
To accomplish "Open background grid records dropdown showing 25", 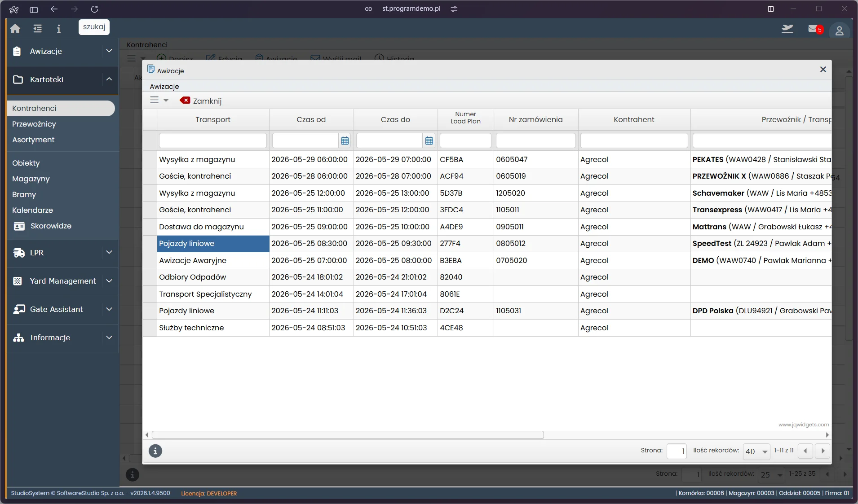I will pyautogui.click(x=771, y=475).
